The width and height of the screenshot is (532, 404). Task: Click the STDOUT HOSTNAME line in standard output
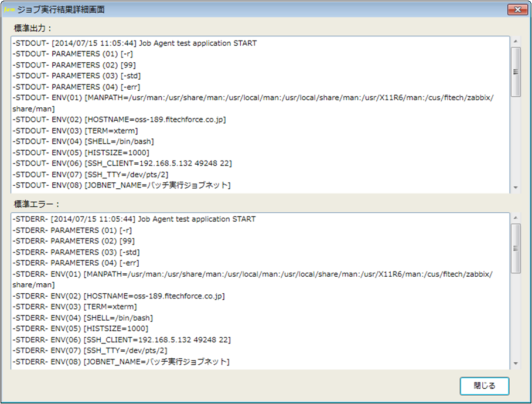(x=120, y=120)
